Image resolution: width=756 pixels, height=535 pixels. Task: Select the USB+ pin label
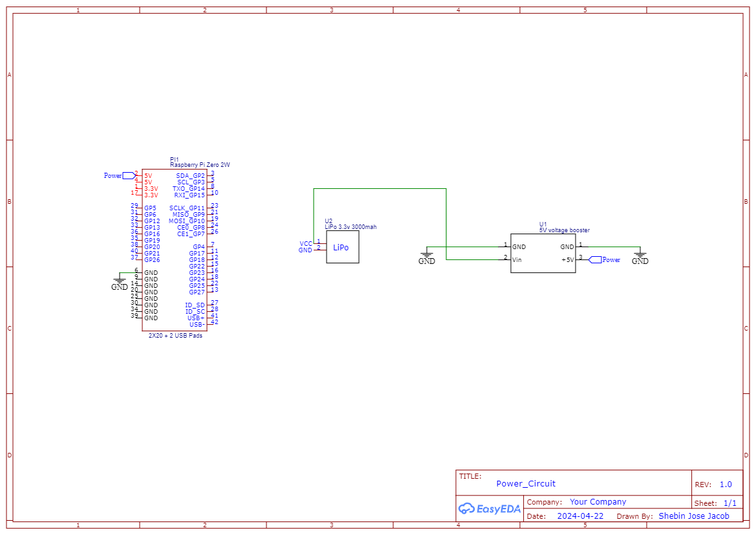pos(196,318)
